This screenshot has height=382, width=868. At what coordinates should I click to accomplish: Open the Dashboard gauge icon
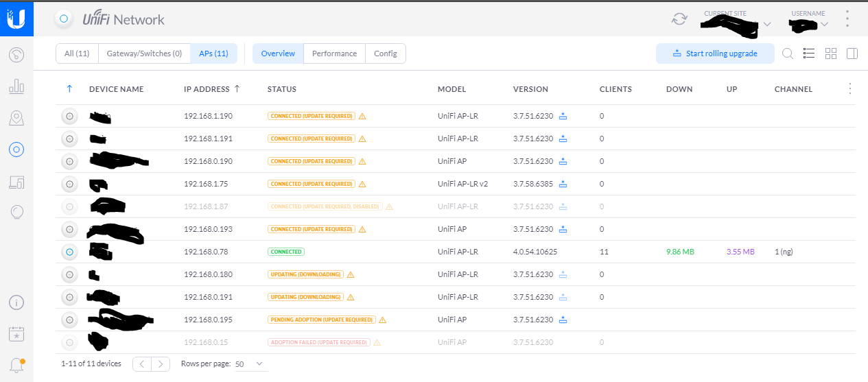(16, 54)
